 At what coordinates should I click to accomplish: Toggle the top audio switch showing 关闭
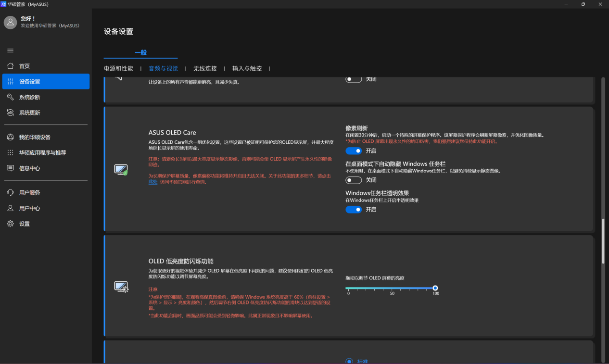coord(354,79)
